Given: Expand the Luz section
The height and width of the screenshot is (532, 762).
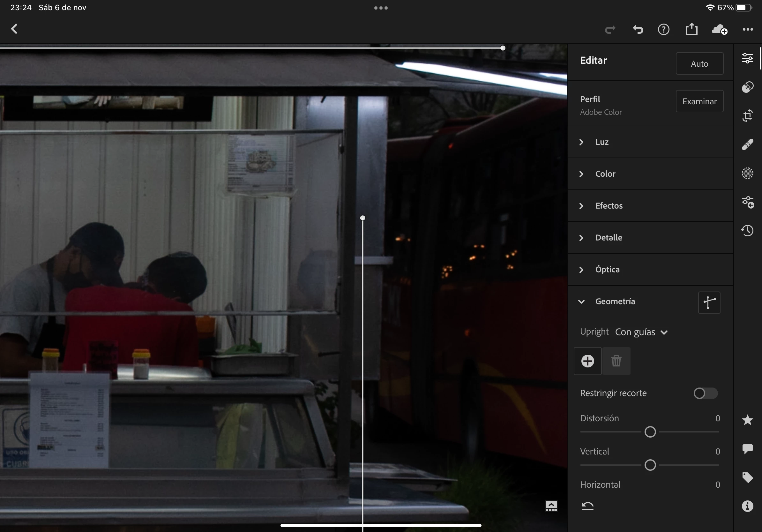Looking at the screenshot, I should click(602, 142).
